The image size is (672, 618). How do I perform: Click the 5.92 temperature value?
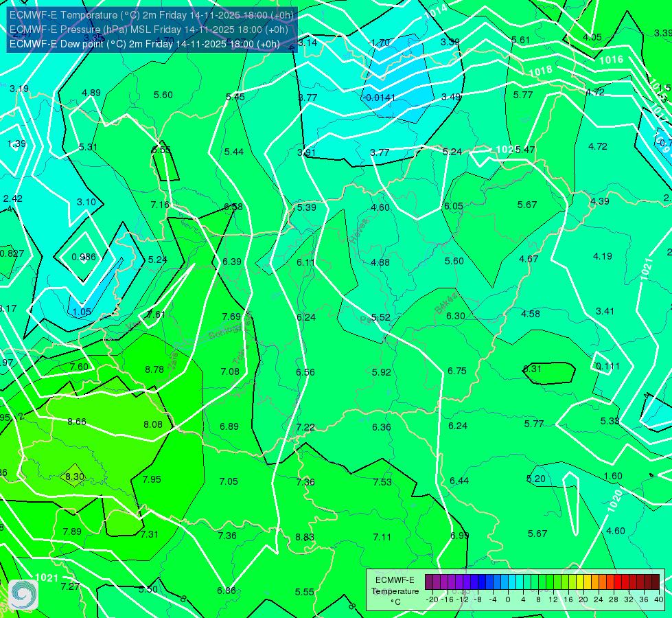pyautogui.click(x=382, y=372)
